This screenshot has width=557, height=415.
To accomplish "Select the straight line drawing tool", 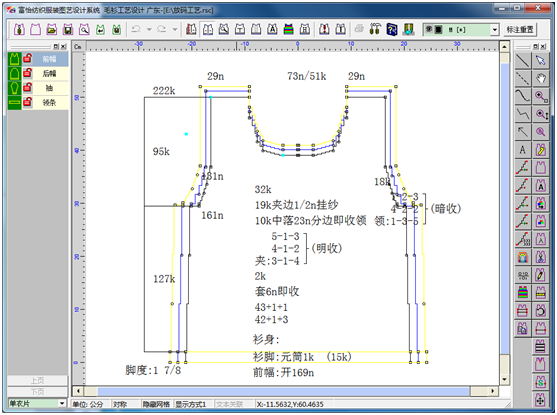I will pos(523,61).
